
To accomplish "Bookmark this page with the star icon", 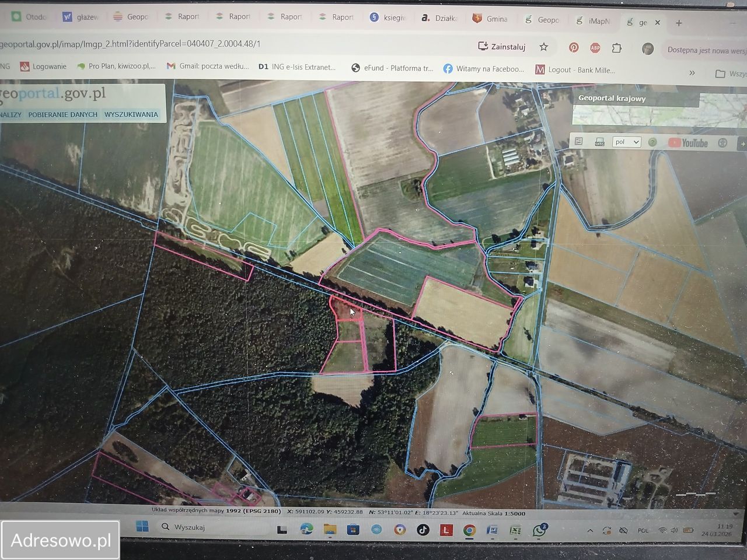I will [x=543, y=47].
